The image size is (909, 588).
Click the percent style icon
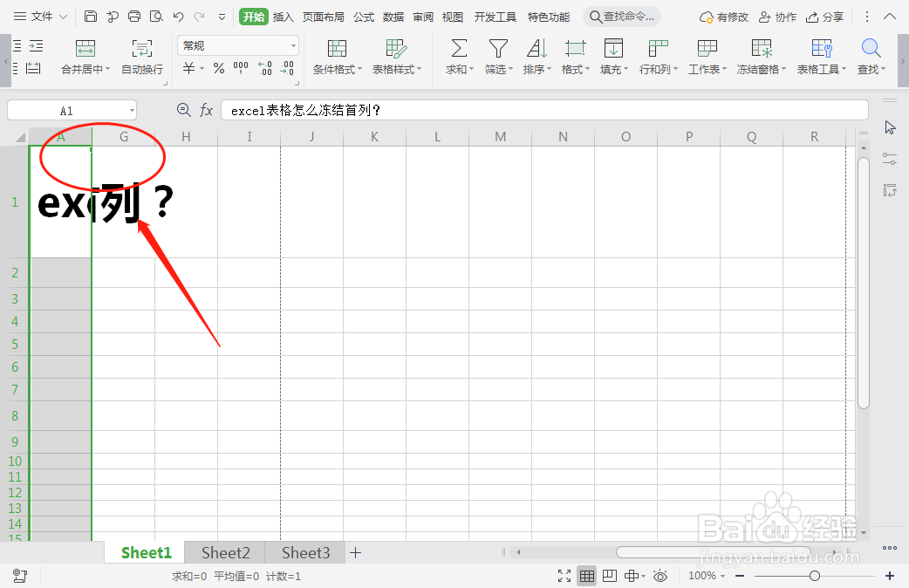tap(219, 68)
